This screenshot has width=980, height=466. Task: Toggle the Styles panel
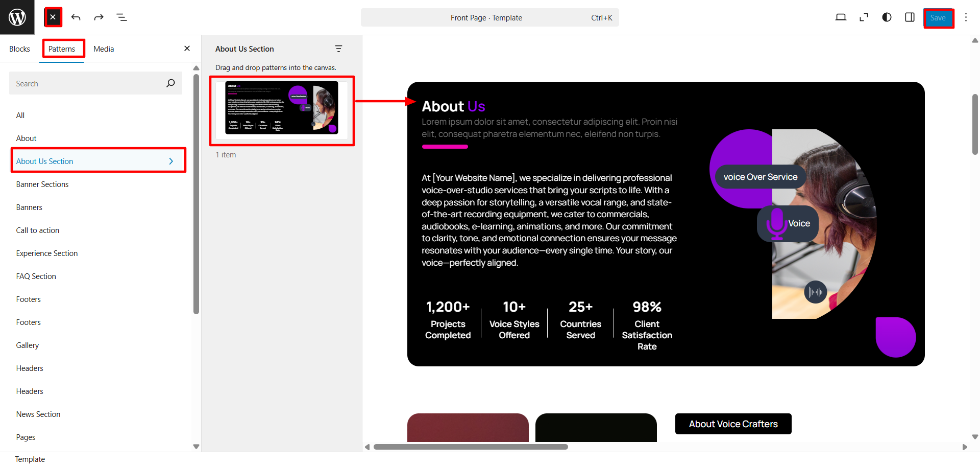click(x=887, y=17)
